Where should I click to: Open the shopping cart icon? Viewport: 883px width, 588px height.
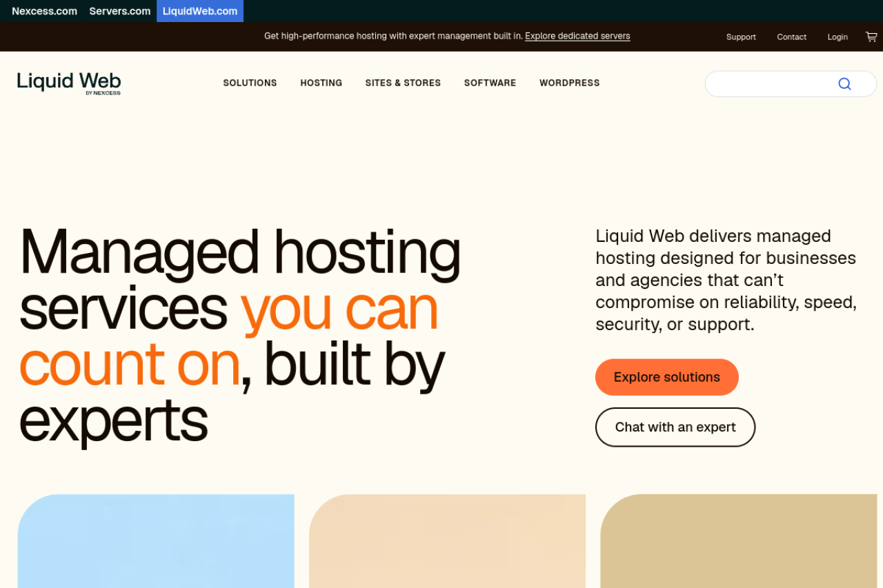[x=871, y=37]
